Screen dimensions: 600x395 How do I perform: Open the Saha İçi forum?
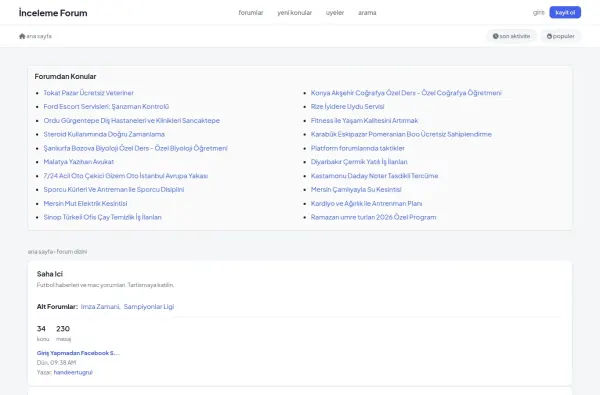click(x=50, y=274)
